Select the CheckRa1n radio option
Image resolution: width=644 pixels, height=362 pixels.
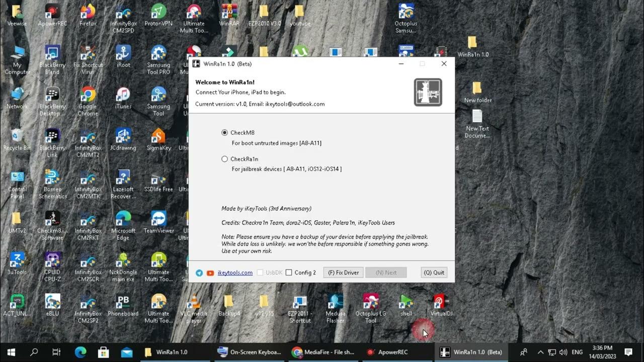click(x=225, y=159)
